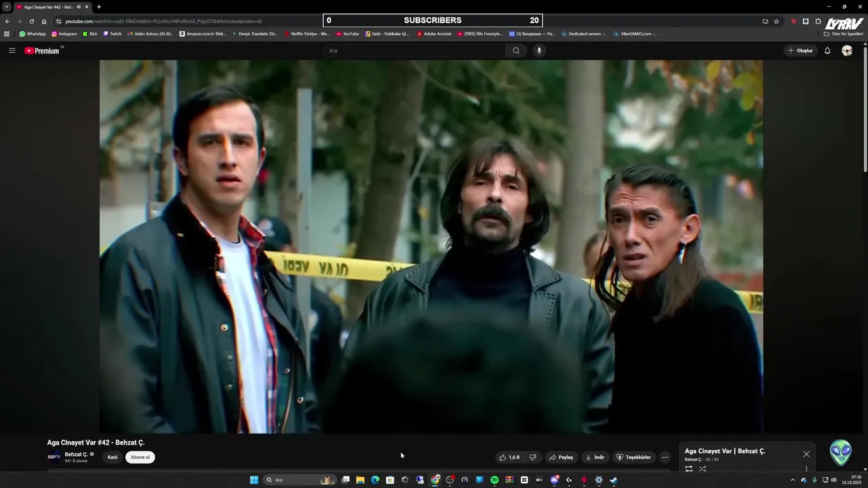Open Microsoft Edge from the taskbar

[375, 480]
